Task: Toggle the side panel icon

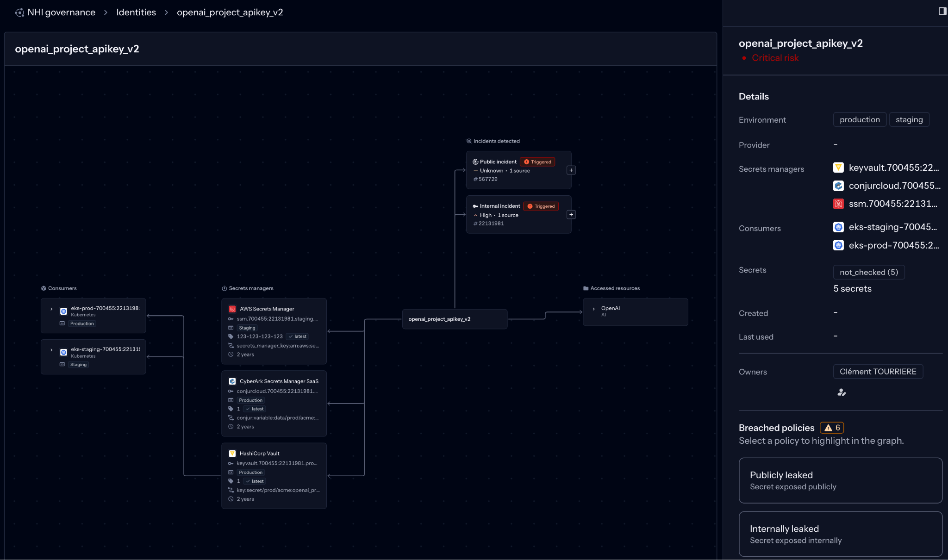Action: pyautogui.click(x=942, y=11)
